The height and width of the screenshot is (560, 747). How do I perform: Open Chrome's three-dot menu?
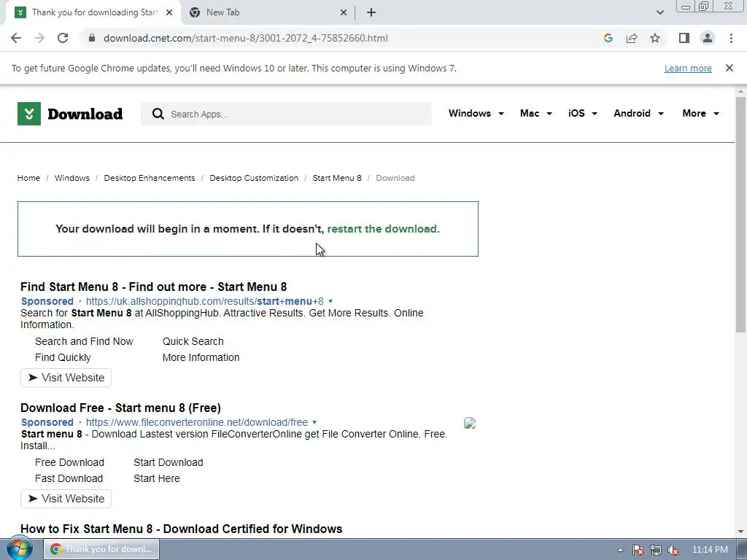pos(731,38)
